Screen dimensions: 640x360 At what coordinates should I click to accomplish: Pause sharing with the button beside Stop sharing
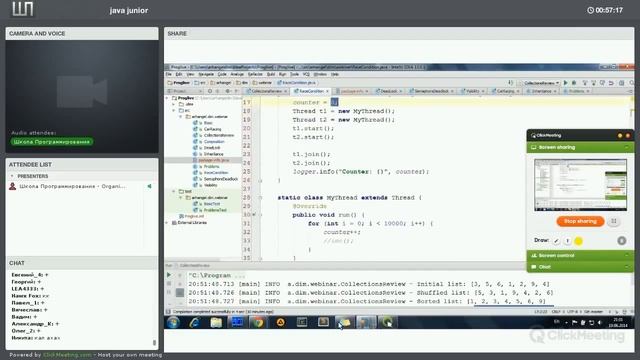614,221
